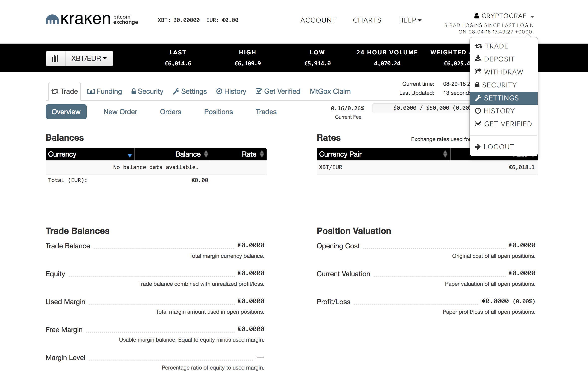This screenshot has width=588, height=388.
Task: Select TRADE from user dropdown
Action: 504,46
